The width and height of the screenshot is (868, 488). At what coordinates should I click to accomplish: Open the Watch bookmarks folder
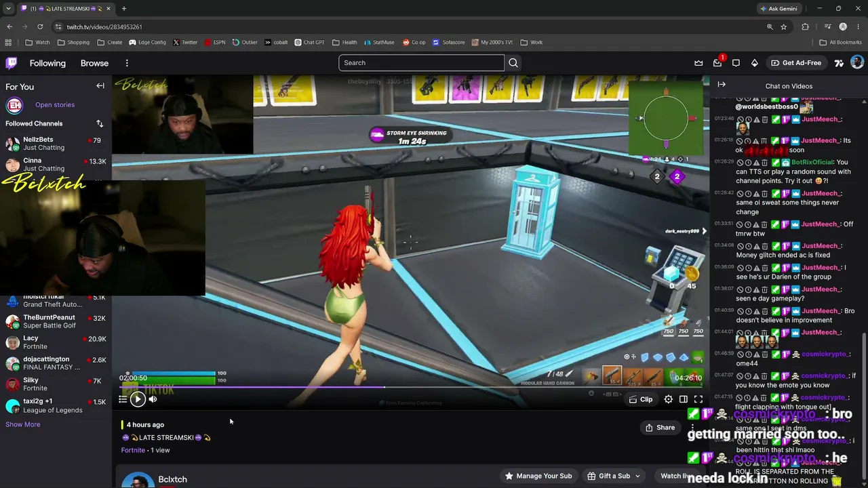[37, 42]
